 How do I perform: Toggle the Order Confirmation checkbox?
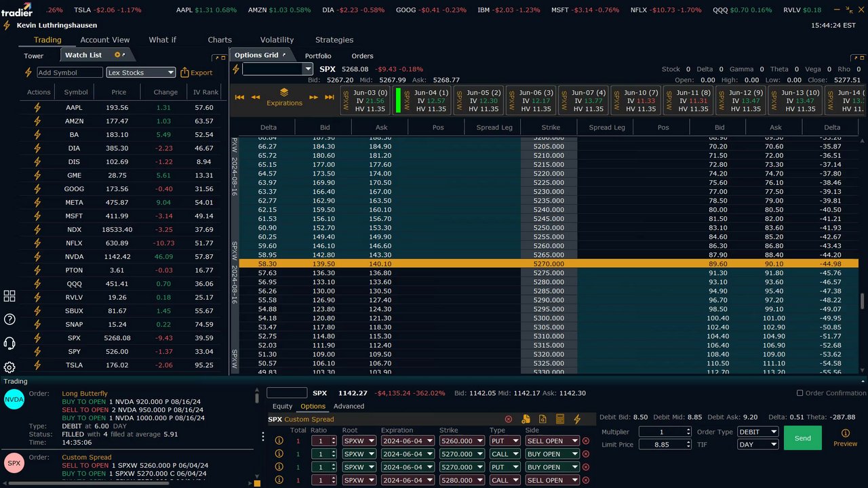click(x=800, y=393)
